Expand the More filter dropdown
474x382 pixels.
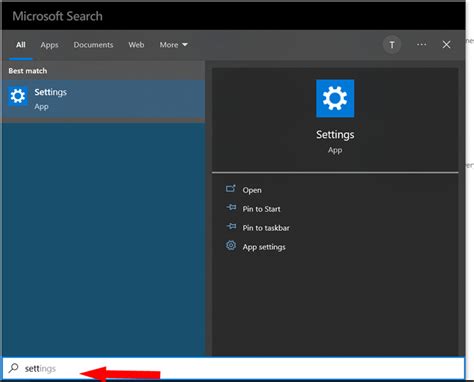[173, 45]
